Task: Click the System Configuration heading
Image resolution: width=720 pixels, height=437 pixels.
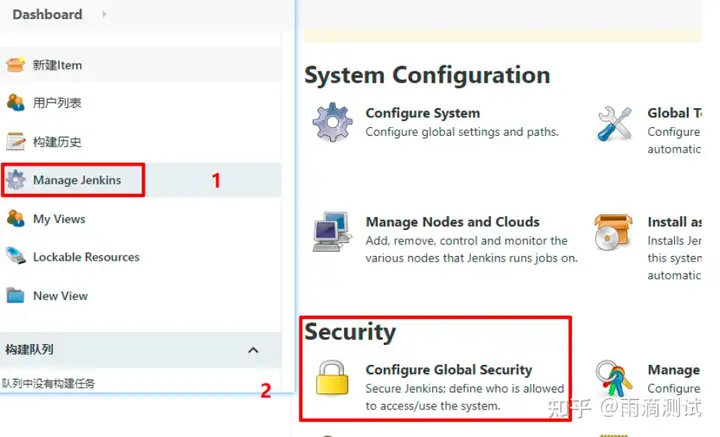Action: (427, 75)
